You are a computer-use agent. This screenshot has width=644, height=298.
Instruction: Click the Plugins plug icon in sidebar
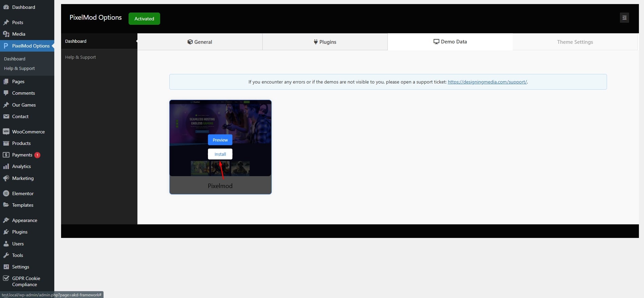6,232
